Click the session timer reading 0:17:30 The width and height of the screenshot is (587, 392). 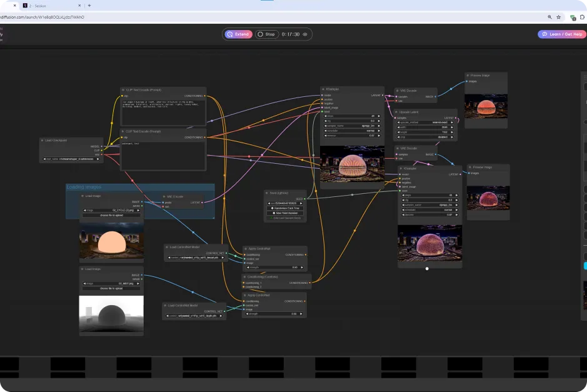(291, 34)
